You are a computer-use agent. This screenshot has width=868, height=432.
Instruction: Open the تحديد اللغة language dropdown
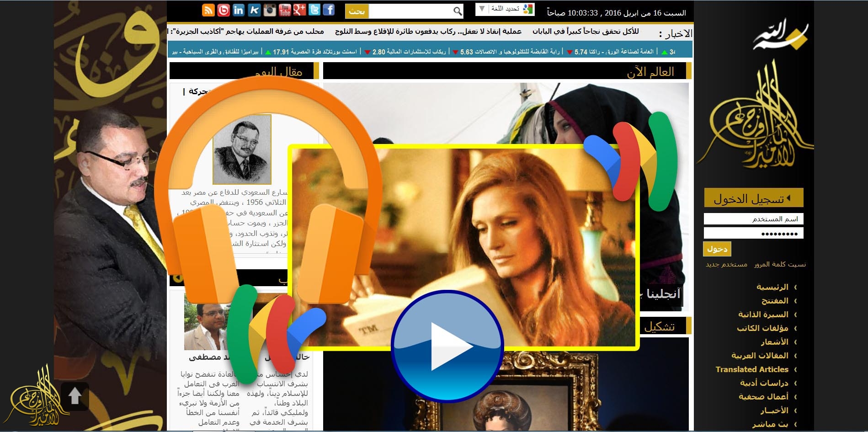505,9
